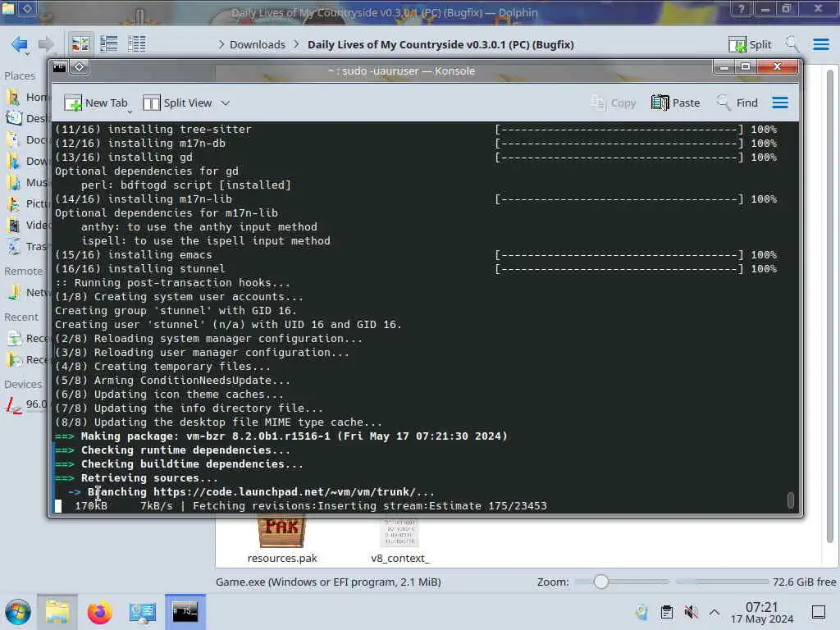The height and width of the screenshot is (630, 840).
Task: Click muted volume tray icon
Action: pos(691,612)
